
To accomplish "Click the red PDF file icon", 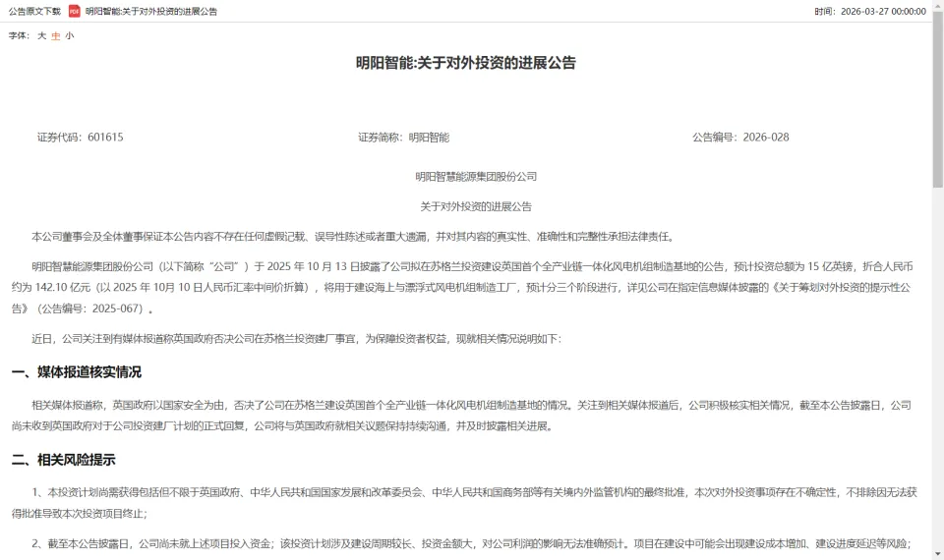I will click(74, 11).
